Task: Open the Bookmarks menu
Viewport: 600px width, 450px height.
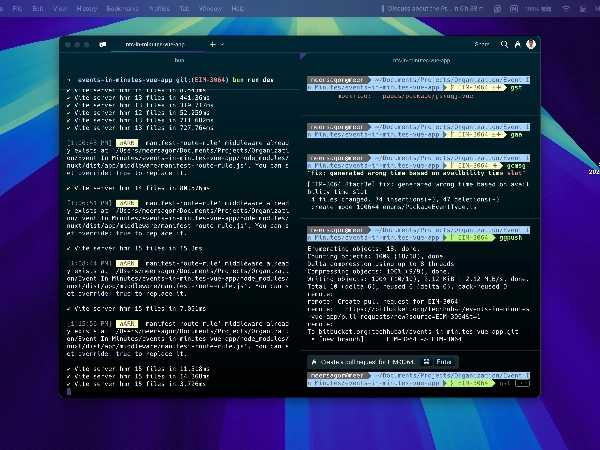Action: [122, 8]
